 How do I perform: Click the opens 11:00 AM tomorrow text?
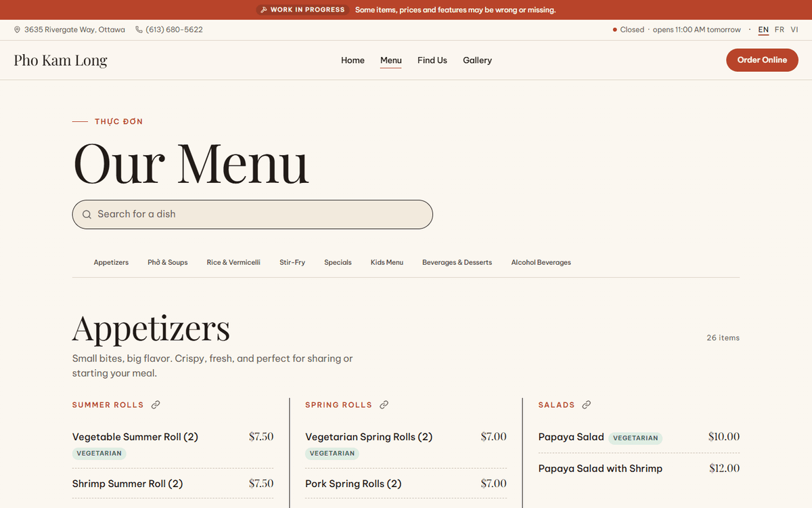pyautogui.click(x=697, y=30)
